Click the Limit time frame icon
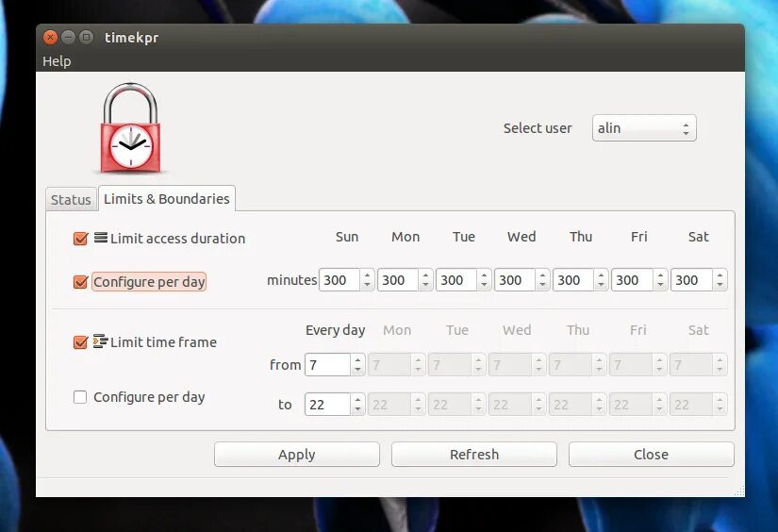 pos(100,341)
